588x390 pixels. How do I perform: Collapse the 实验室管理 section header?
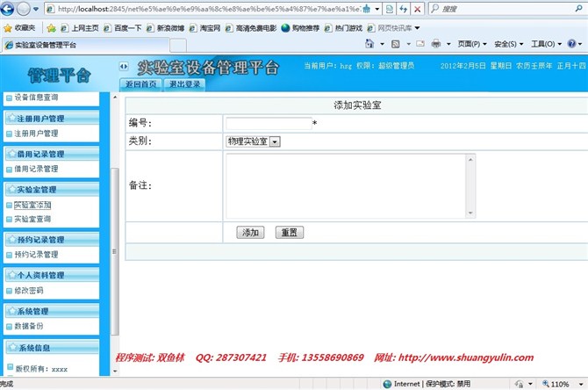(52, 190)
